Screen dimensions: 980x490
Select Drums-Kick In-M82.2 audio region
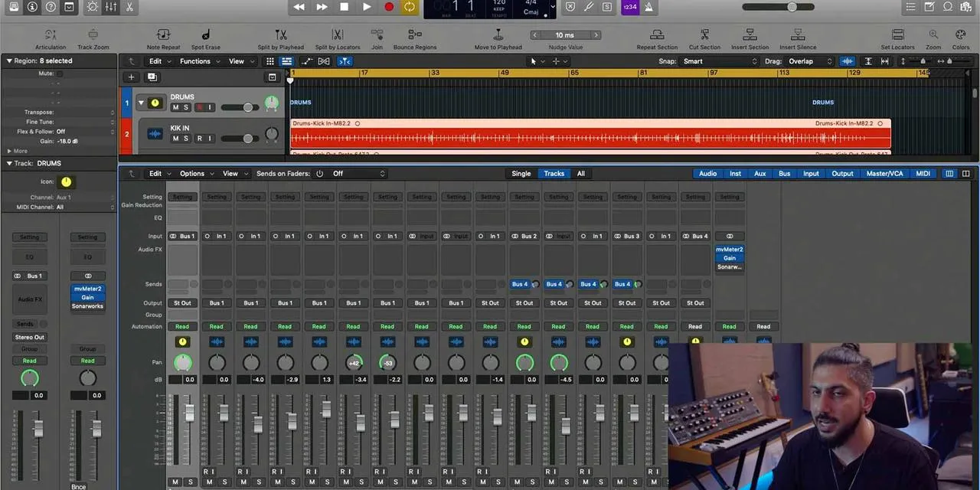point(590,133)
